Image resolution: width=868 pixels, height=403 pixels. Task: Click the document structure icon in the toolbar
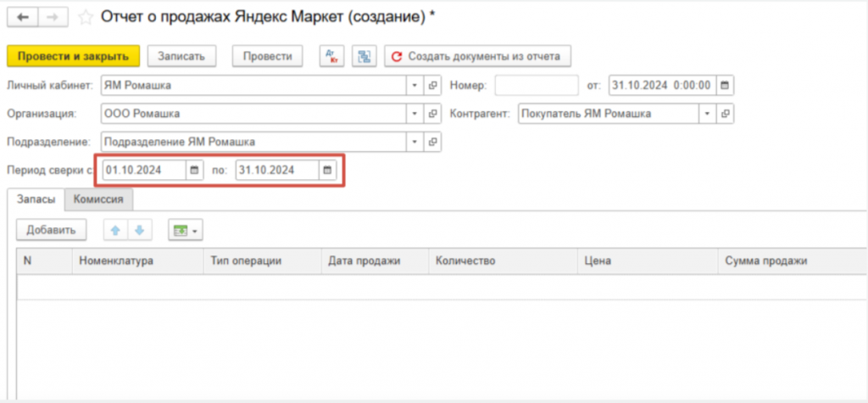[364, 56]
